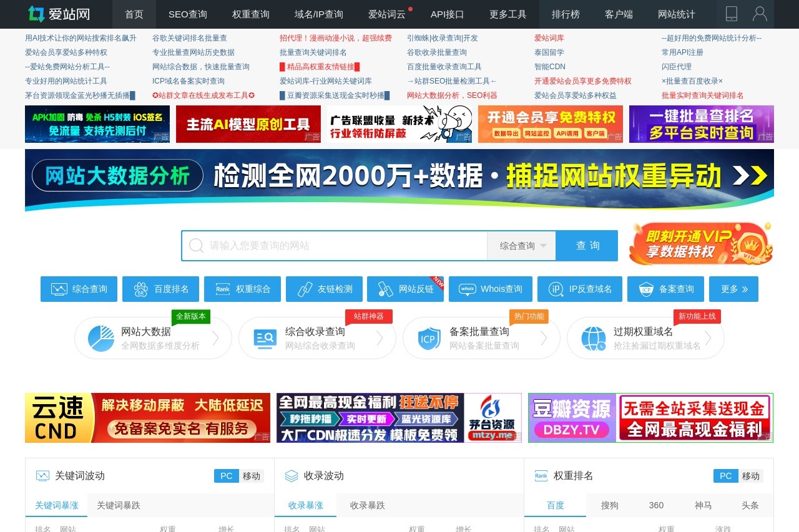This screenshot has height=532, width=799.
Task: Open the 域名/IP查询 nav menu
Action: [x=319, y=14]
